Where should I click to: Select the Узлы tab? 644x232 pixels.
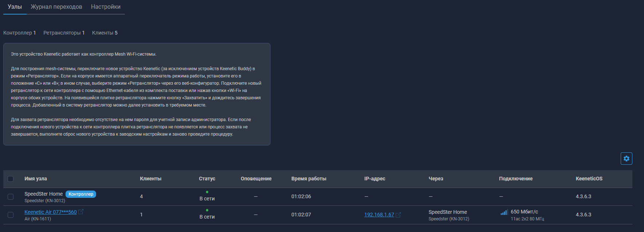pos(15,7)
